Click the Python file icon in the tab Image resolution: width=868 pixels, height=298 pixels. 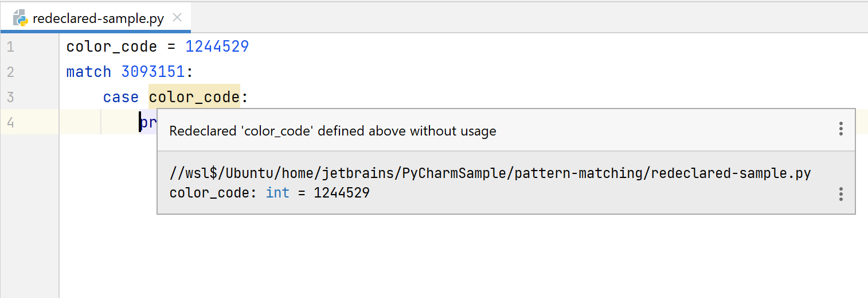pyautogui.click(x=21, y=18)
